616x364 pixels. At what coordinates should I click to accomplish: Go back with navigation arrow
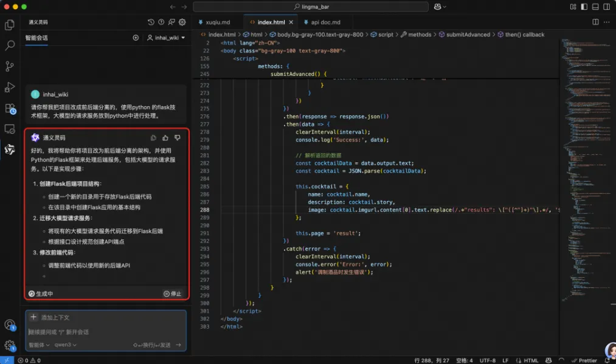(173, 7)
